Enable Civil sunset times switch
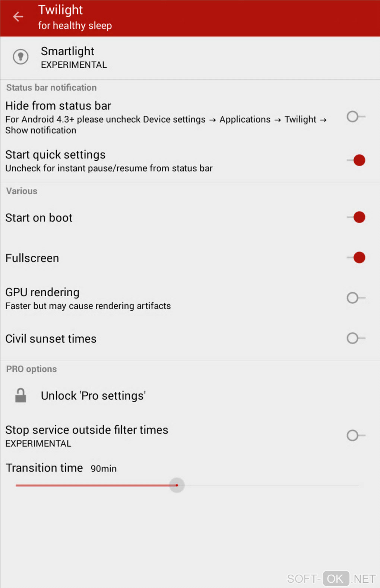 pos(356,338)
